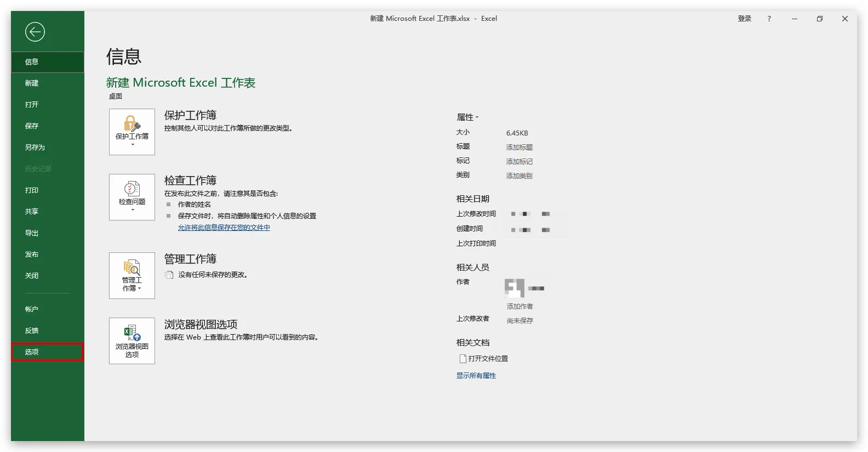The width and height of the screenshot is (868, 452).
Task: Click the 添加作者 (Add author) field
Action: pyautogui.click(x=519, y=307)
